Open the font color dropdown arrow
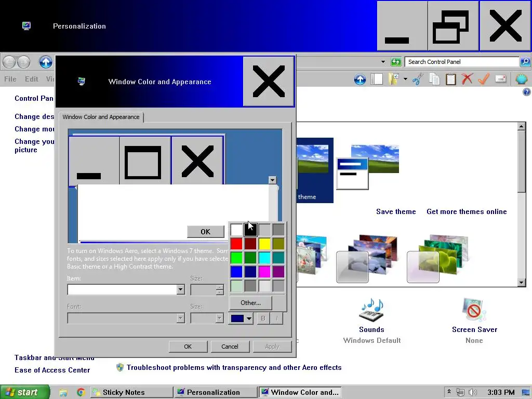The height and width of the screenshot is (399, 532). pos(249,318)
